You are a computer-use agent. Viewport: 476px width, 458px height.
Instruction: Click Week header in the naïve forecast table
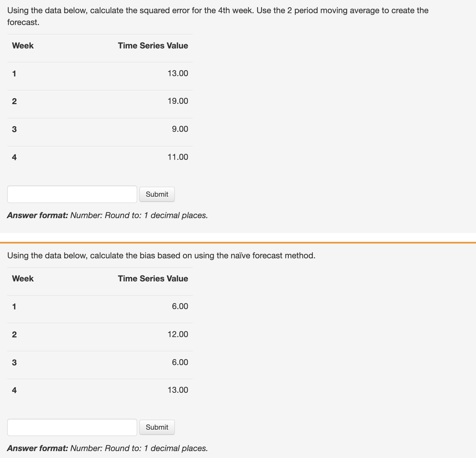click(23, 278)
